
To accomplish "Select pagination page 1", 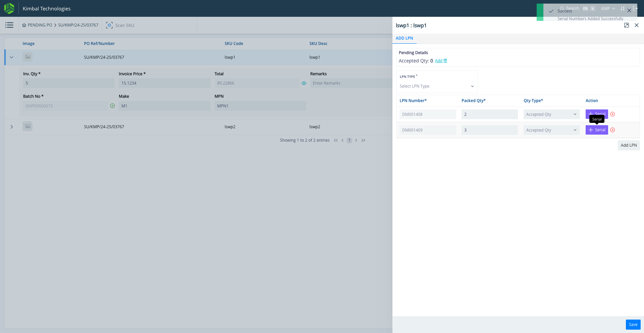I will click(349, 140).
